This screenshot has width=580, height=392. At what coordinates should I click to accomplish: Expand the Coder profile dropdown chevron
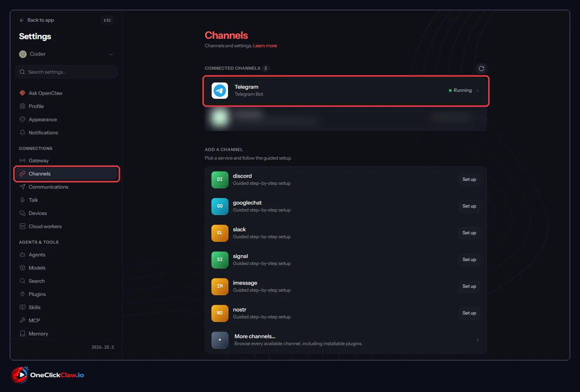(111, 54)
